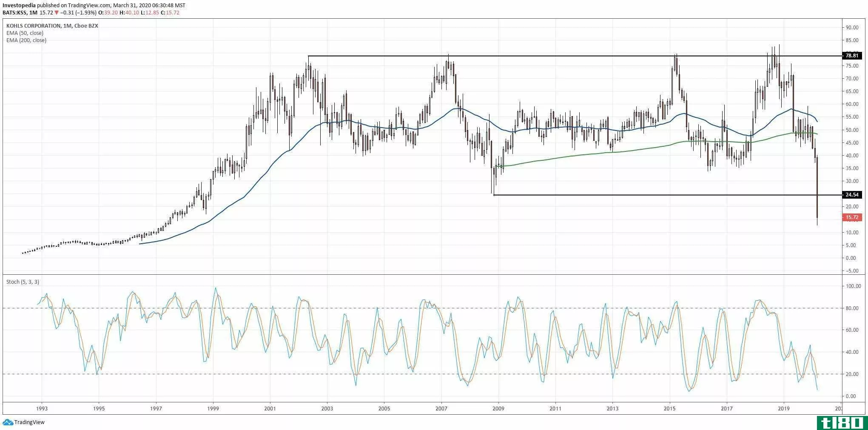Click the 10.00 price axis label
This screenshot has height=430, width=868.
pos(852,233)
